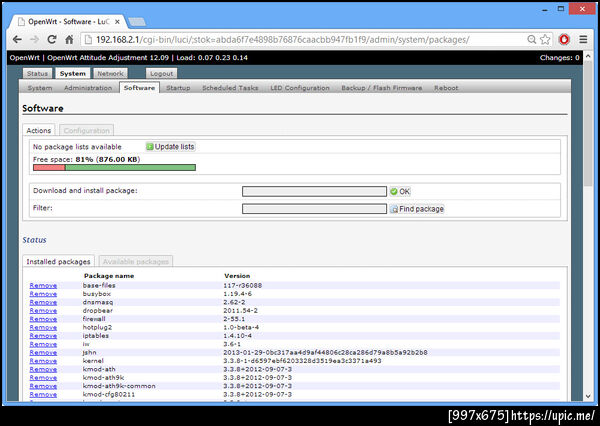This screenshot has width=600, height=426.
Task: Switch to Available packages tab
Action: pyautogui.click(x=136, y=262)
